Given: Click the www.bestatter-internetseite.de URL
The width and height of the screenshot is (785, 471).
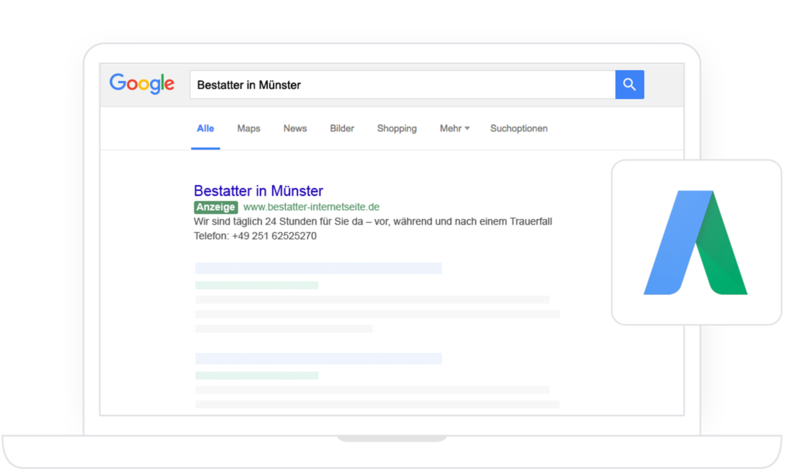Looking at the screenshot, I should tap(311, 207).
